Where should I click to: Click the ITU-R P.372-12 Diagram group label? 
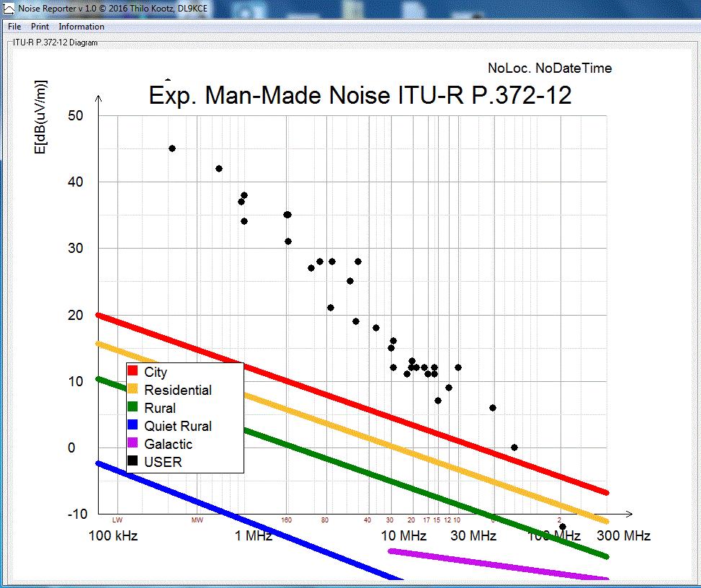(55, 43)
